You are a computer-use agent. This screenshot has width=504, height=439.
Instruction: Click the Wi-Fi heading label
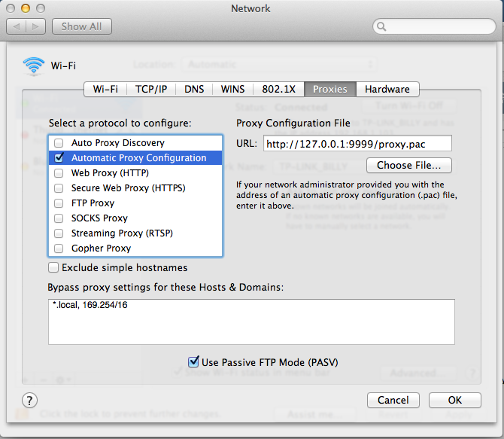pyautogui.click(x=63, y=66)
